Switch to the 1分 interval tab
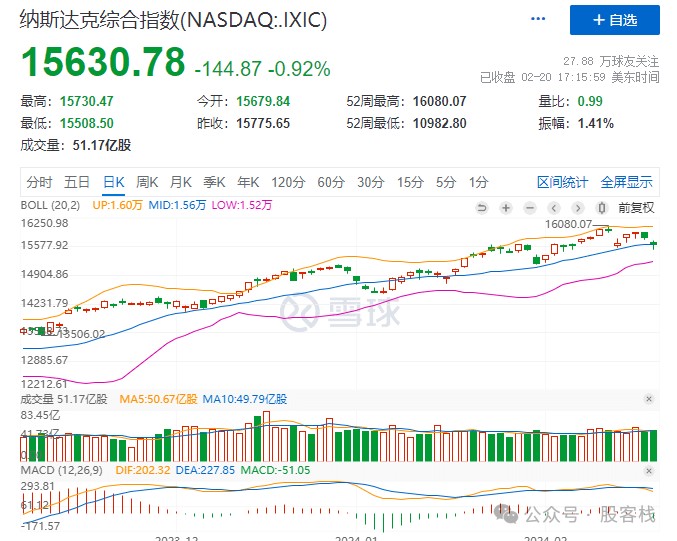Screen dimensions: 677x541 point(478,182)
